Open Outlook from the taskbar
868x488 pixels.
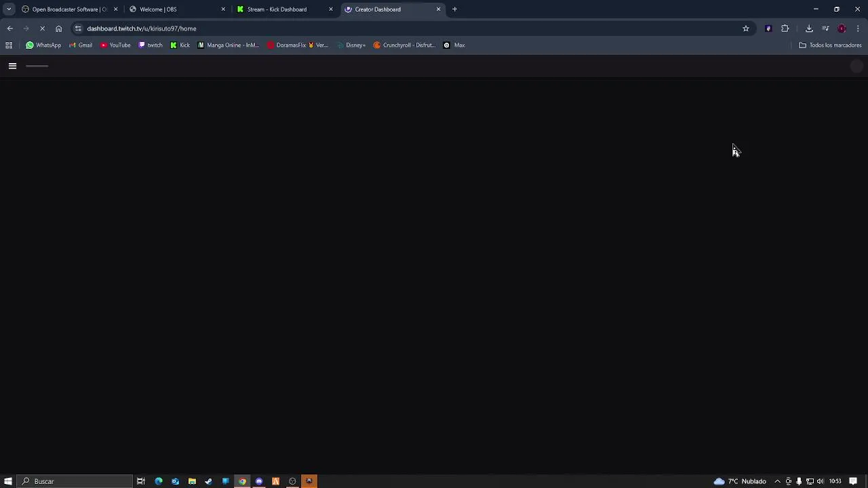(175, 481)
